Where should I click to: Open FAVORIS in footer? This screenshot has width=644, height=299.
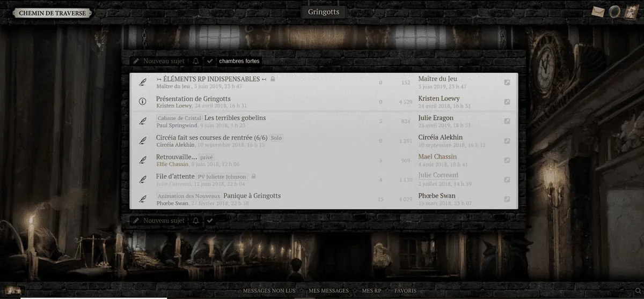pyautogui.click(x=405, y=291)
